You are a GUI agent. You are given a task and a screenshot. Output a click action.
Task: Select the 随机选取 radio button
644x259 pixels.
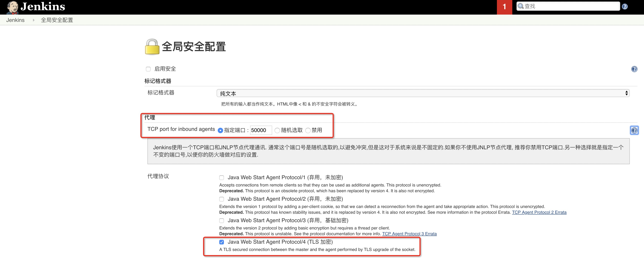click(277, 130)
